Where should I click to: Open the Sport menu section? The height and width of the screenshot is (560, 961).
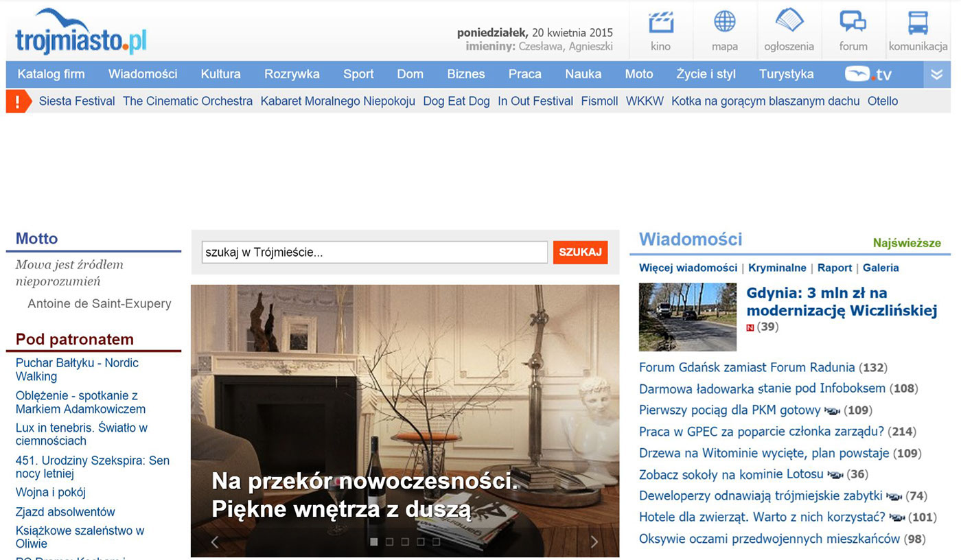coord(358,74)
